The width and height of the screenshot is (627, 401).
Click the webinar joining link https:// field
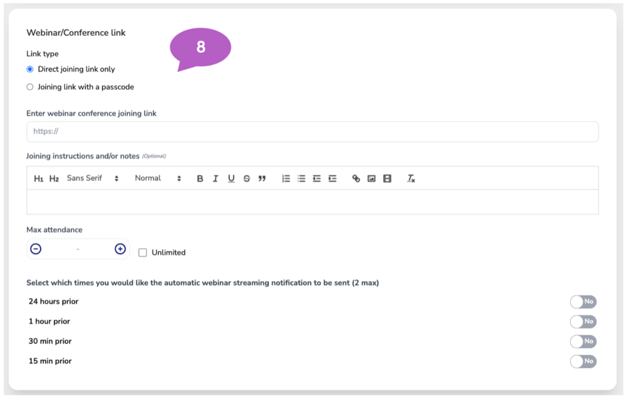pyautogui.click(x=312, y=132)
